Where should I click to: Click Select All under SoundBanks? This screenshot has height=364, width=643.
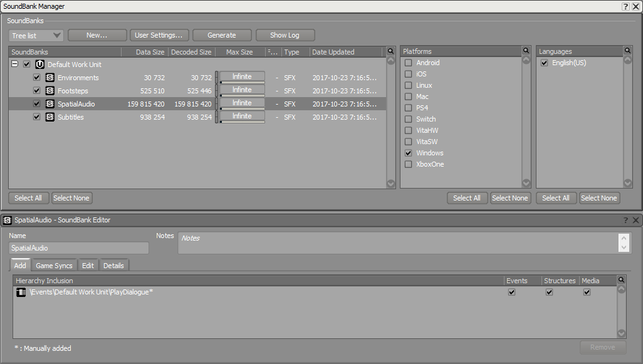pyautogui.click(x=28, y=198)
